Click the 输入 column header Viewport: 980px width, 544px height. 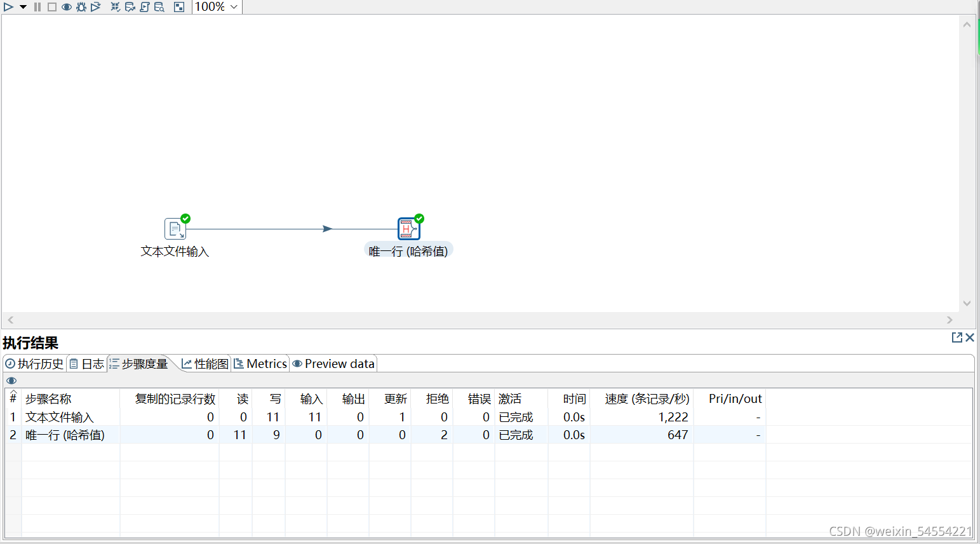click(306, 399)
